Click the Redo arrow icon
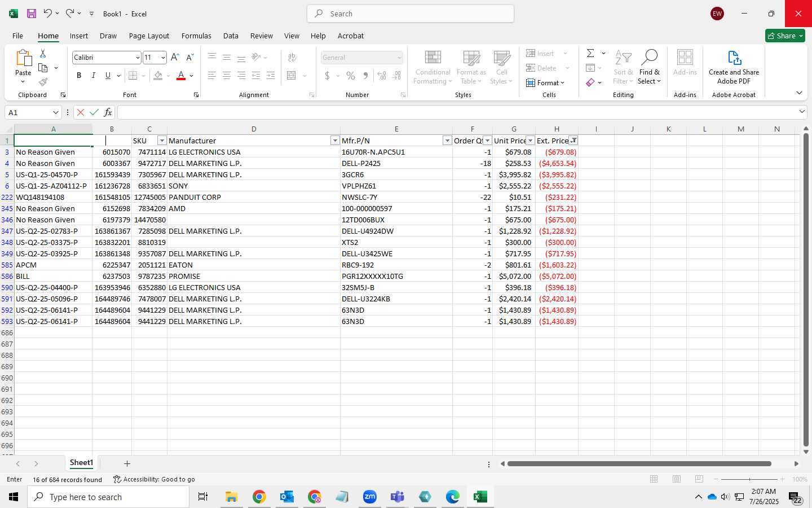Screen dimensions: 812x508 70,13
